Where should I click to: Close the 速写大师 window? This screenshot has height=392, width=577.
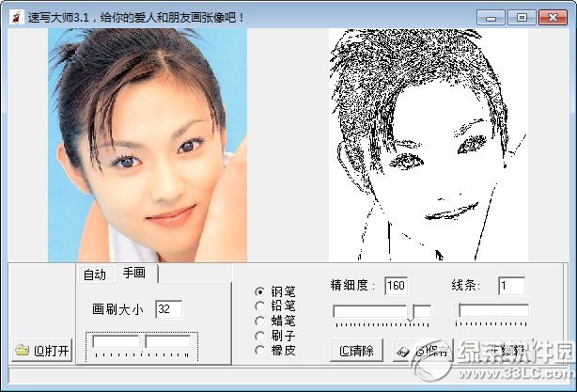[553, 17]
